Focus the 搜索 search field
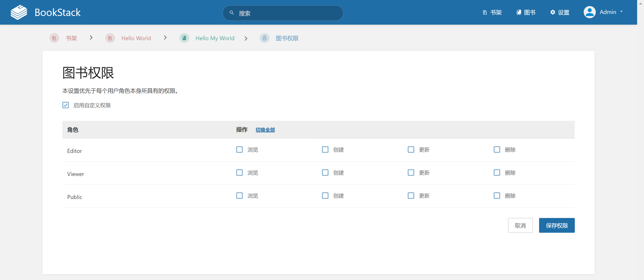This screenshot has width=644, height=280. 283,13
